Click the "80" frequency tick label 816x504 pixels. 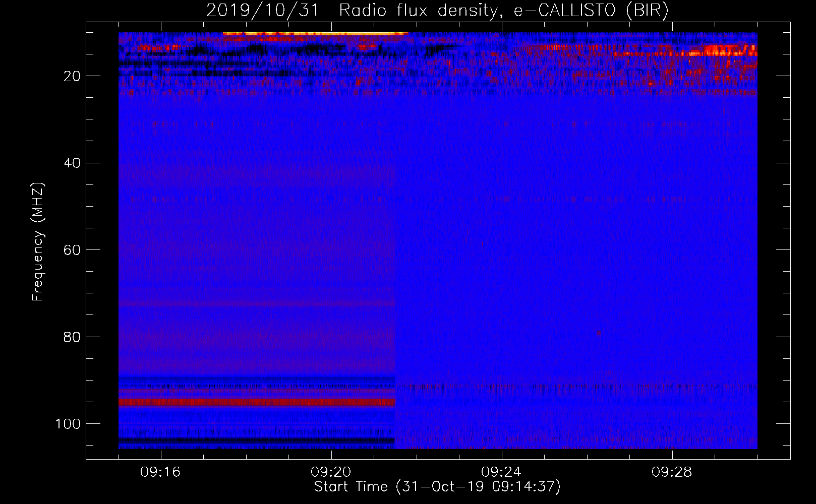(73, 337)
